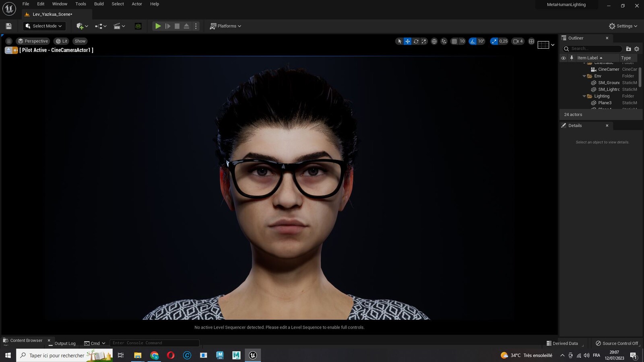Screen dimensions: 644x362
Task: Open the File menu
Action: point(26,4)
